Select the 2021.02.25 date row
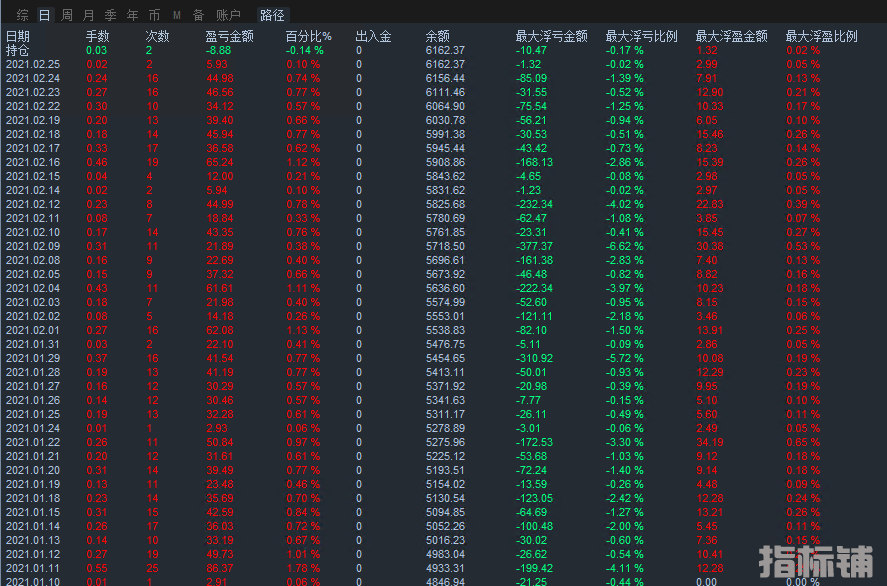This screenshot has width=887, height=586. tap(33, 64)
